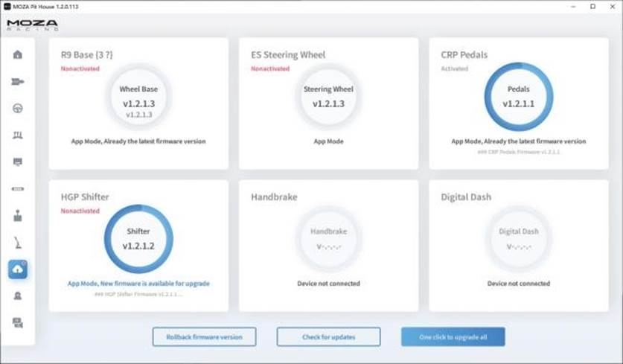Screen dimensions: 623x364
Task: Click the CRP Pedals card title
Action: point(464,55)
